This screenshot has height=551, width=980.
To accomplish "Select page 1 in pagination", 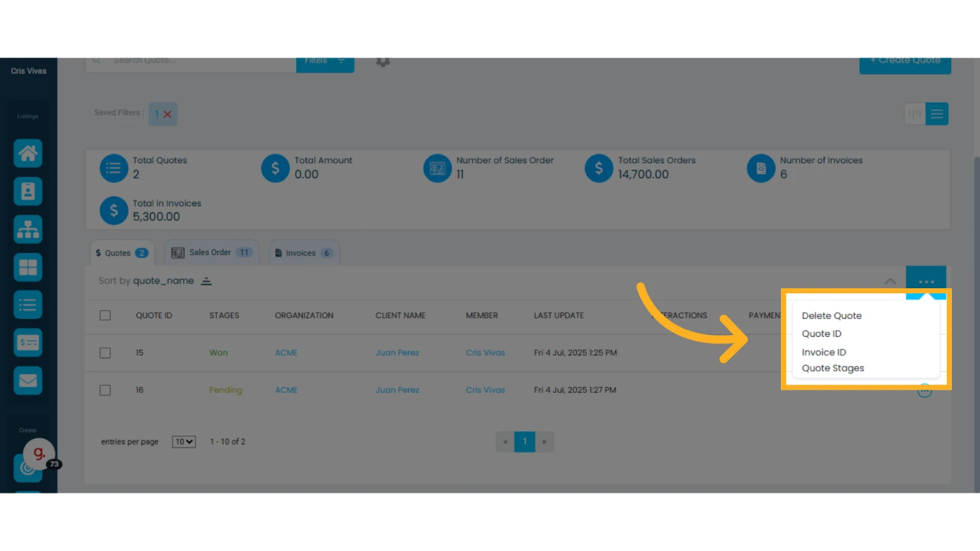I will pos(524,442).
